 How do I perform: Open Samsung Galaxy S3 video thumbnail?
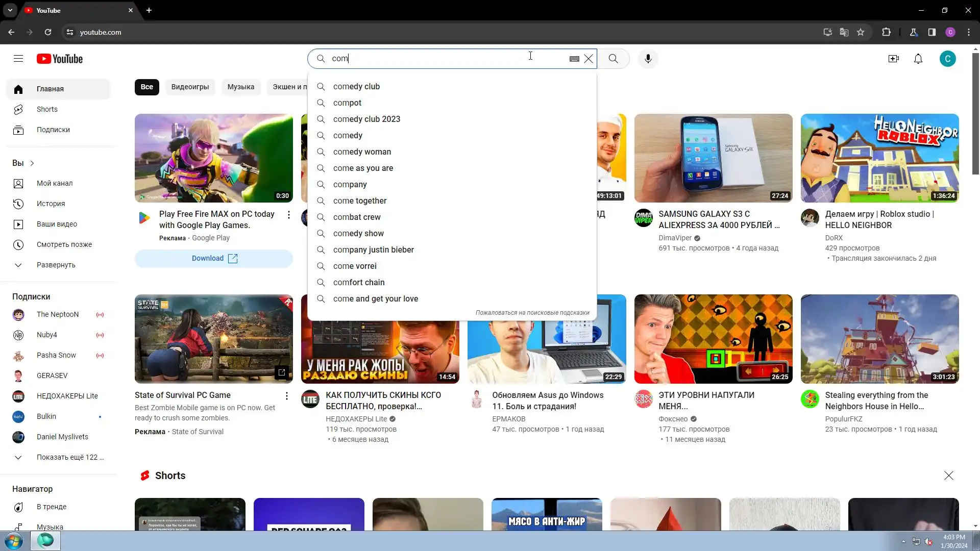click(713, 158)
